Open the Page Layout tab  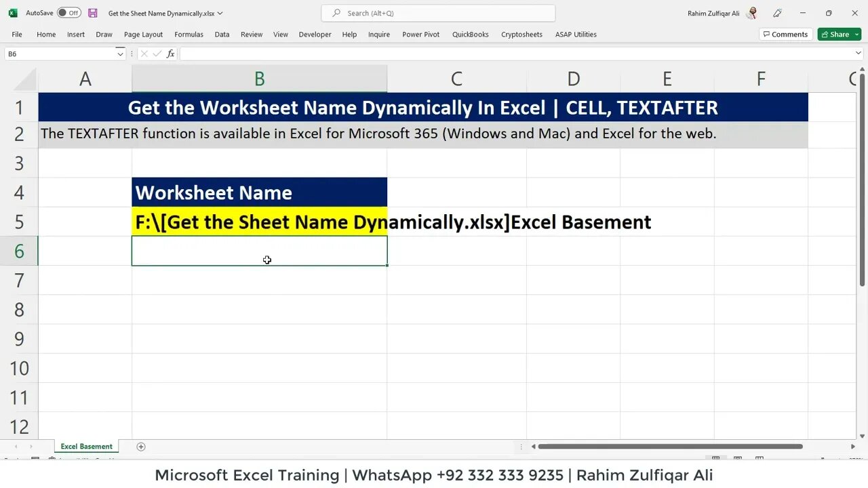click(x=143, y=35)
